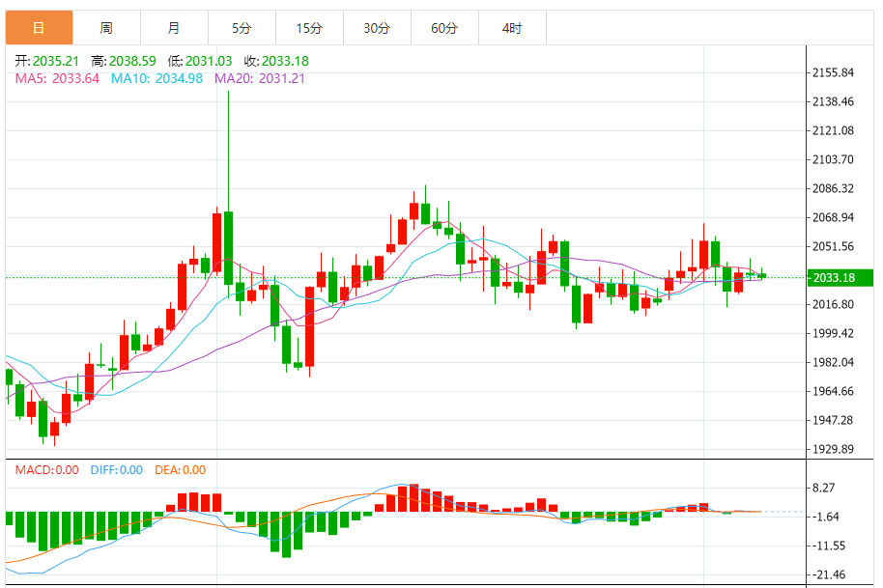Click the MA20: 2031.21 indicator label
This screenshot has width=883, height=588.
260,78
